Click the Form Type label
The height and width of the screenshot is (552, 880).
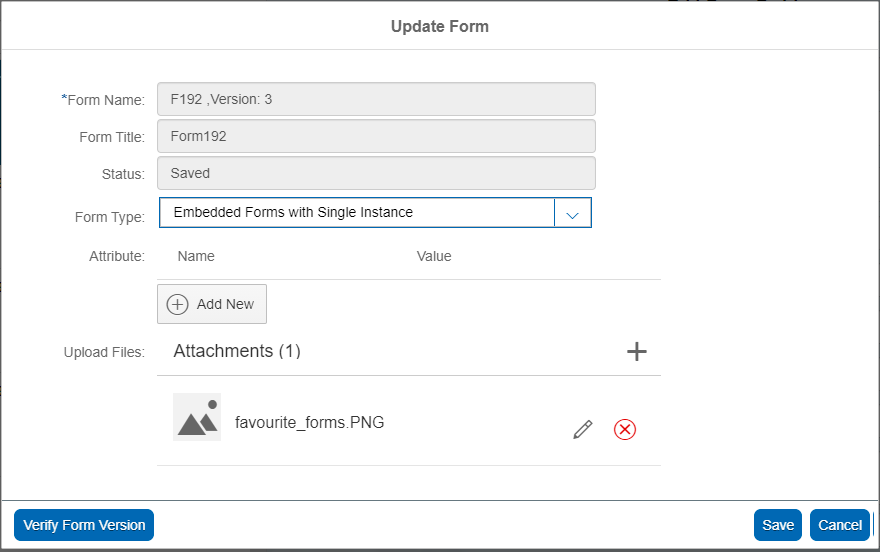pos(110,217)
